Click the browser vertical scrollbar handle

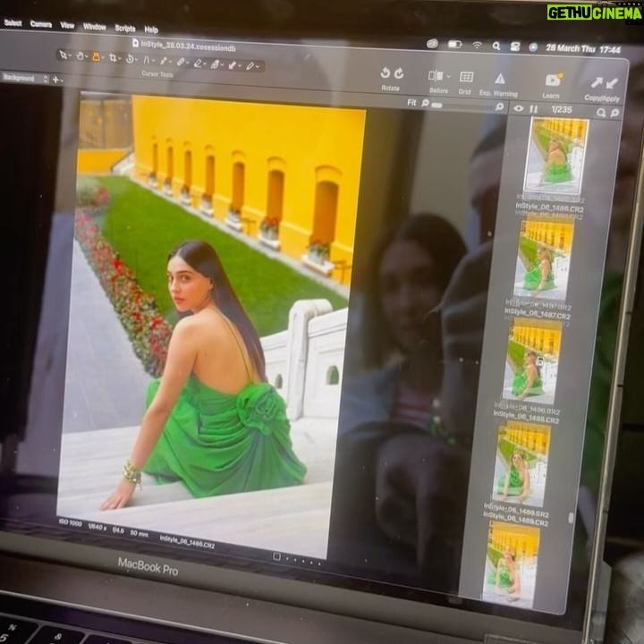(571, 518)
